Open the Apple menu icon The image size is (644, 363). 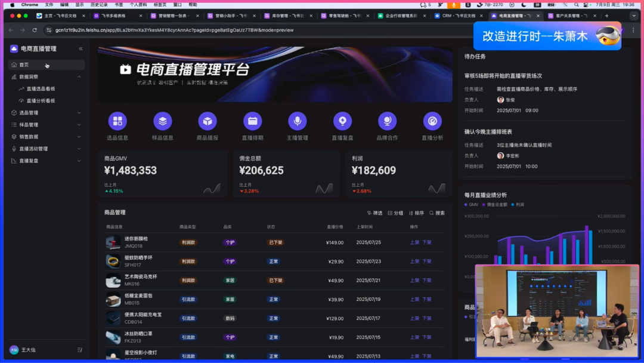13,5
